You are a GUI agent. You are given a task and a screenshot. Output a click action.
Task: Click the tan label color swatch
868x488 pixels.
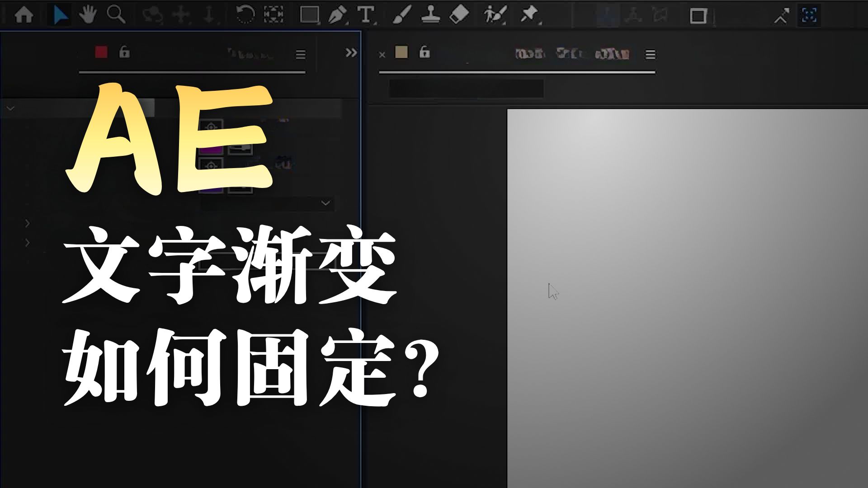(401, 52)
